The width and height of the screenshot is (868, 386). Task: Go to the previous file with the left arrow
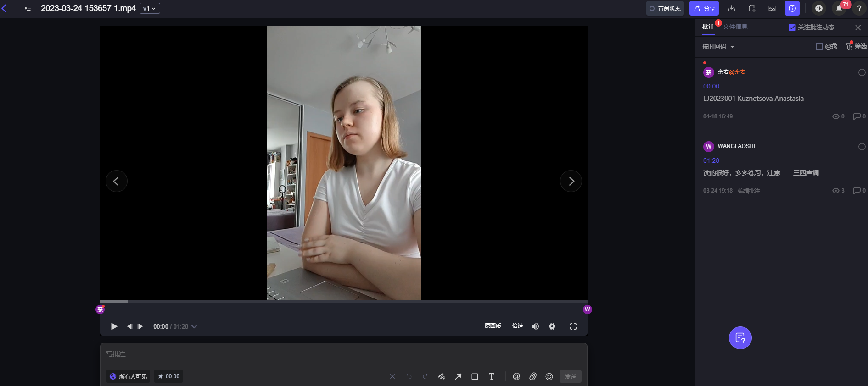tap(117, 181)
